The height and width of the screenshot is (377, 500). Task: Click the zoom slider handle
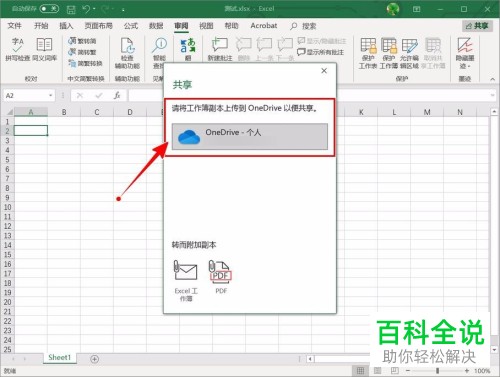(x=437, y=371)
